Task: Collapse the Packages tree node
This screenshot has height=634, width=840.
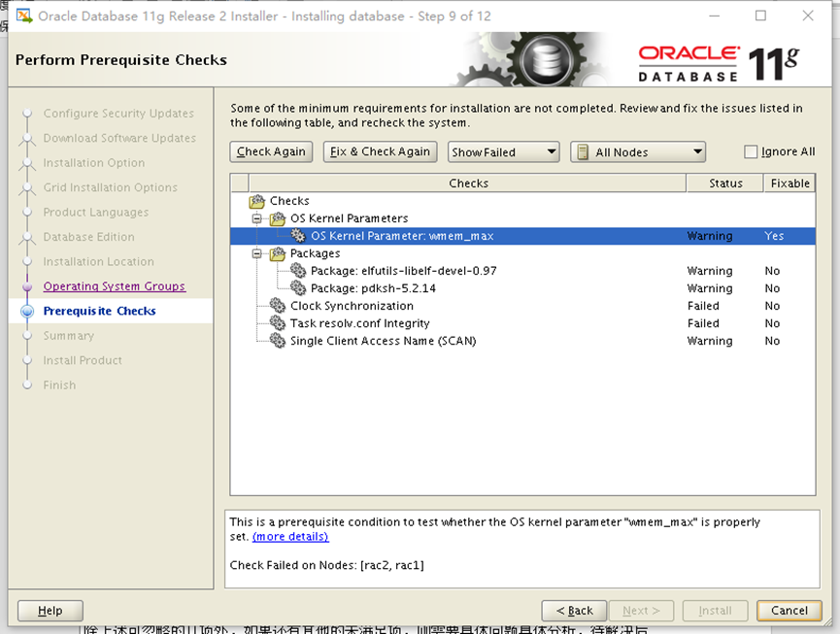Action: pyautogui.click(x=257, y=253)
